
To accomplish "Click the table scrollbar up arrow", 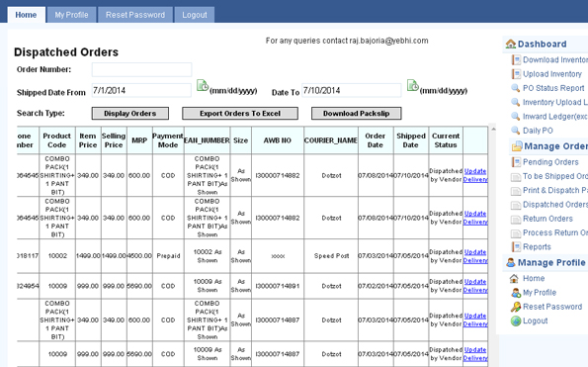I will point(493,130).
